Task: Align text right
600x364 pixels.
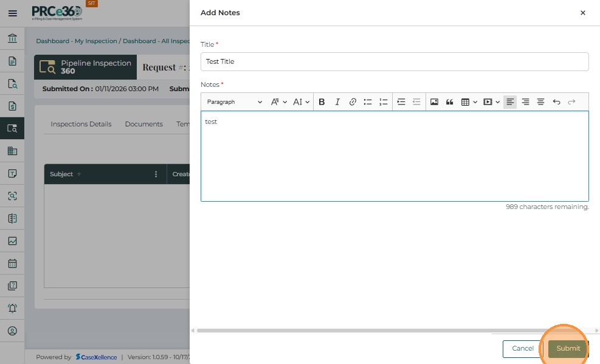Action: [525, 101]
